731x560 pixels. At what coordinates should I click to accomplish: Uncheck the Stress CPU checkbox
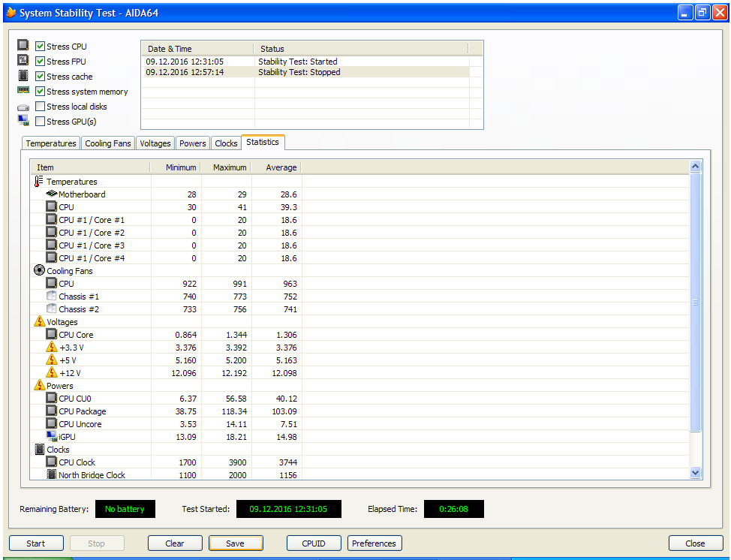coord(40,46)
